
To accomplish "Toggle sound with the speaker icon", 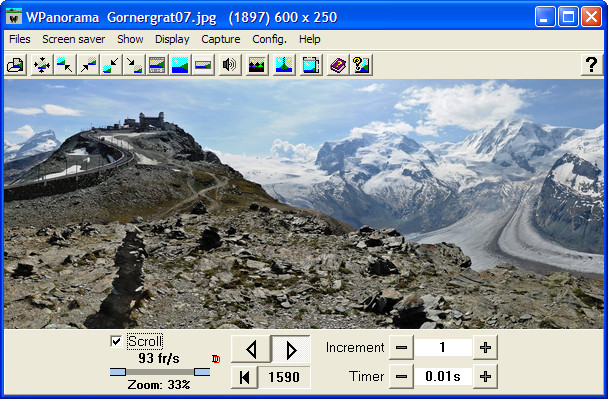I will (230, 65).
